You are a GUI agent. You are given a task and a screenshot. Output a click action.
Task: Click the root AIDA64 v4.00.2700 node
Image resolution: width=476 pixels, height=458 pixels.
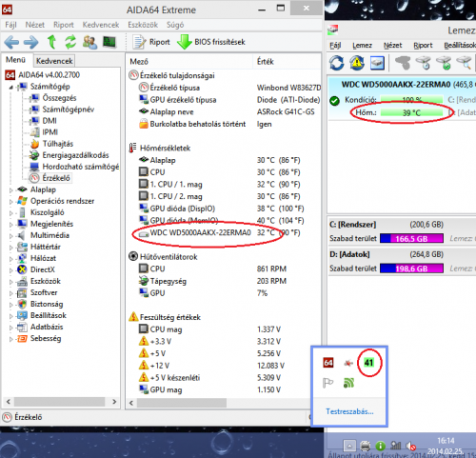[49, 75]
